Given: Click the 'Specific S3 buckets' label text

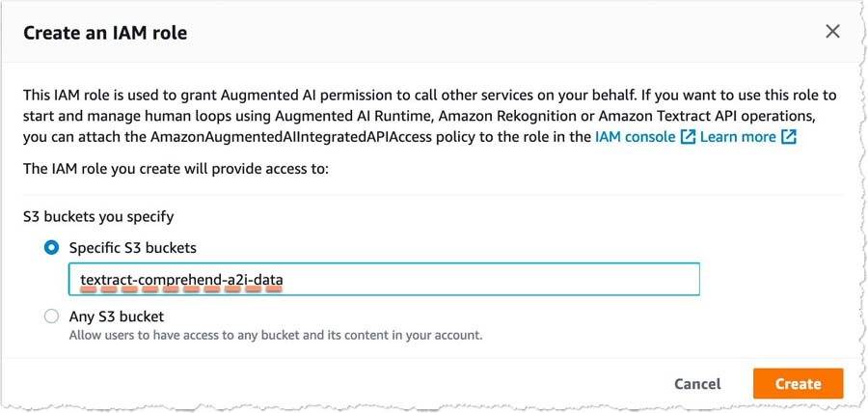Looking at the screenshot, I should click(x=133, y=248).
